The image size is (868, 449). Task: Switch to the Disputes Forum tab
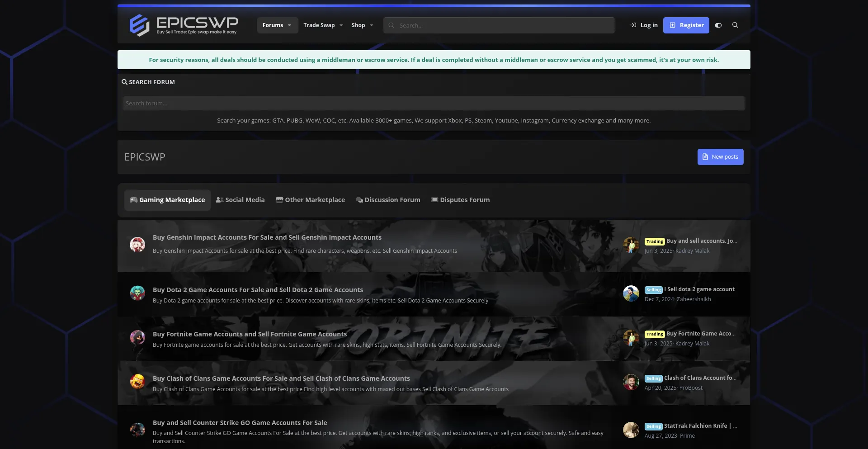point(460,200)
